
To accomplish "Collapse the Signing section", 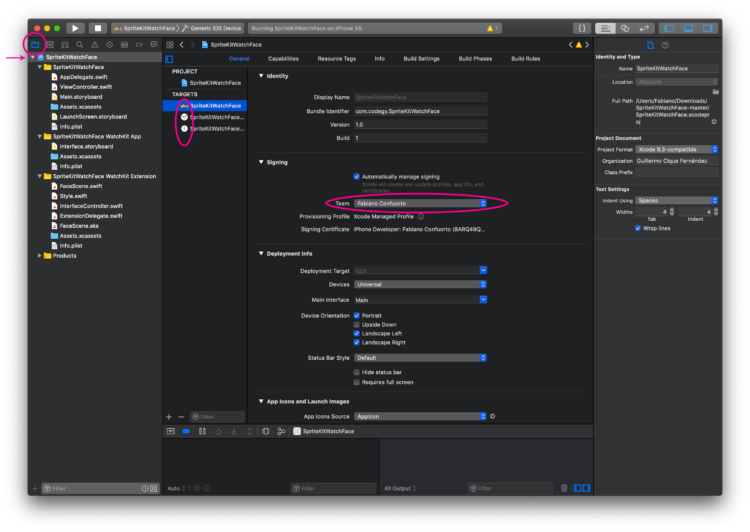I will pyautogui.click(x=261, y=162).
